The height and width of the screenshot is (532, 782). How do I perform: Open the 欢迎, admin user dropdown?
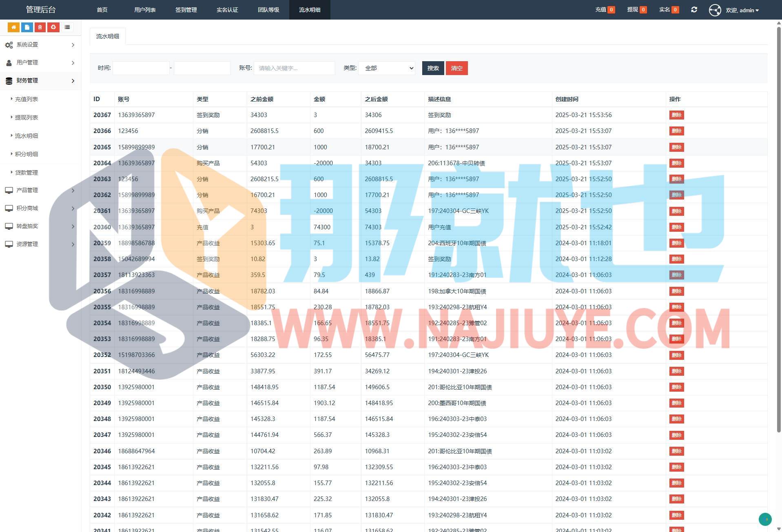(742, 10)
